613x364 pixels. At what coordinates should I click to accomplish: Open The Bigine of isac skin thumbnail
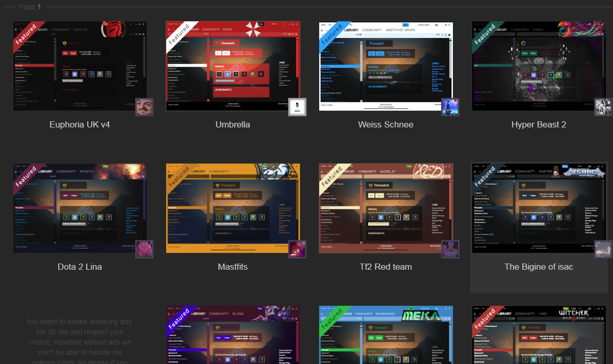coord(539,208)
